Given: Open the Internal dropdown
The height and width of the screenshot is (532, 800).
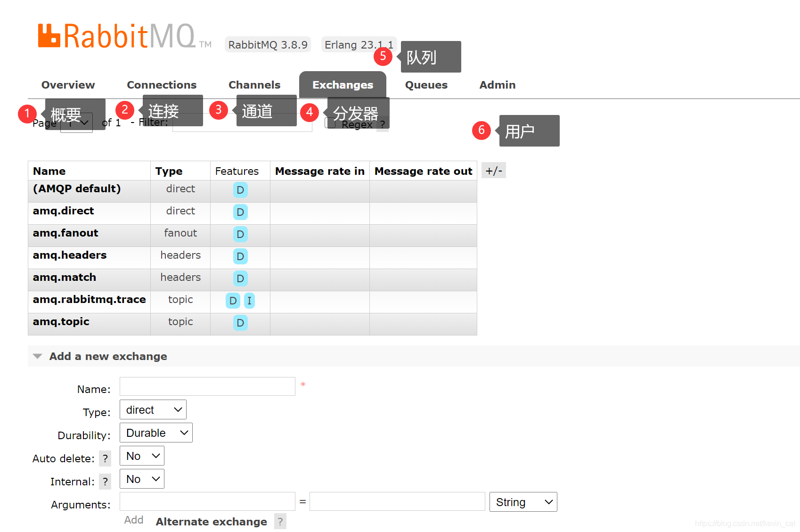Looking at the screenshot, I should (x=142, y=479).
